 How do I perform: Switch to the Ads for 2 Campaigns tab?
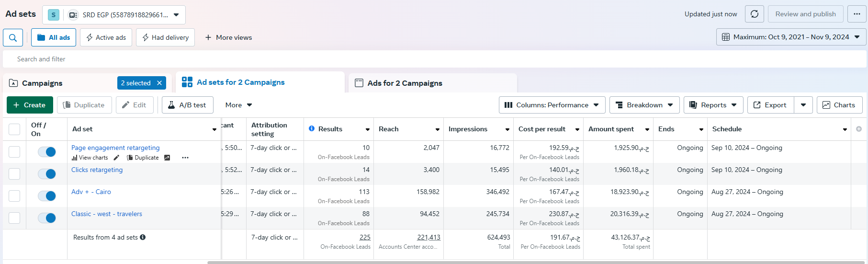click(x=405, y=83)
